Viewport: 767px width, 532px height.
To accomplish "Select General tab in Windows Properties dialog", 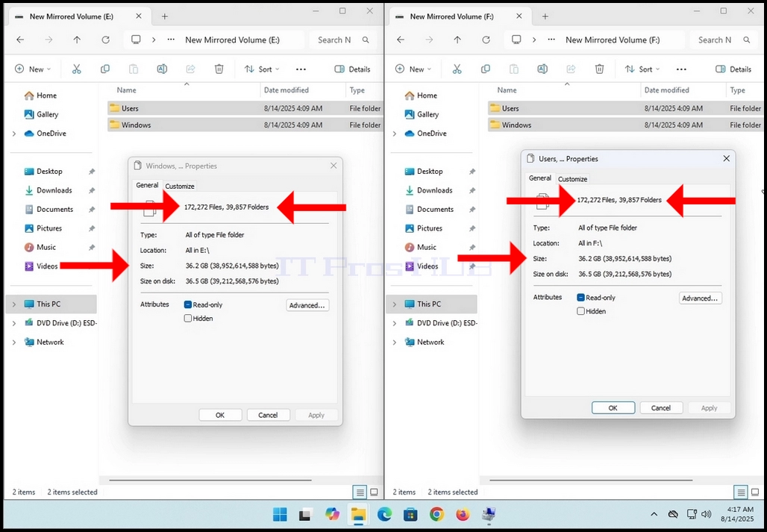I will tap(147, 185).
